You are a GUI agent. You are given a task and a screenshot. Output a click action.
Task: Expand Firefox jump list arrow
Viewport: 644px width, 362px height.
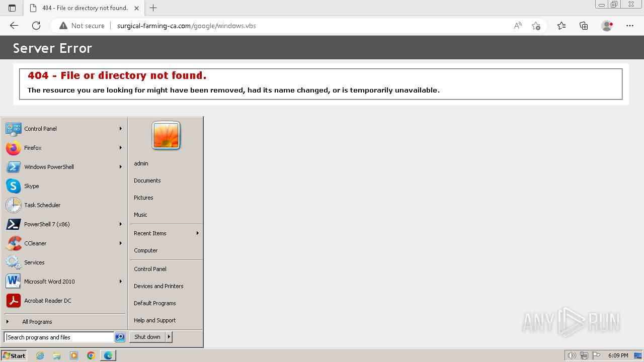[x=121, y=148]
